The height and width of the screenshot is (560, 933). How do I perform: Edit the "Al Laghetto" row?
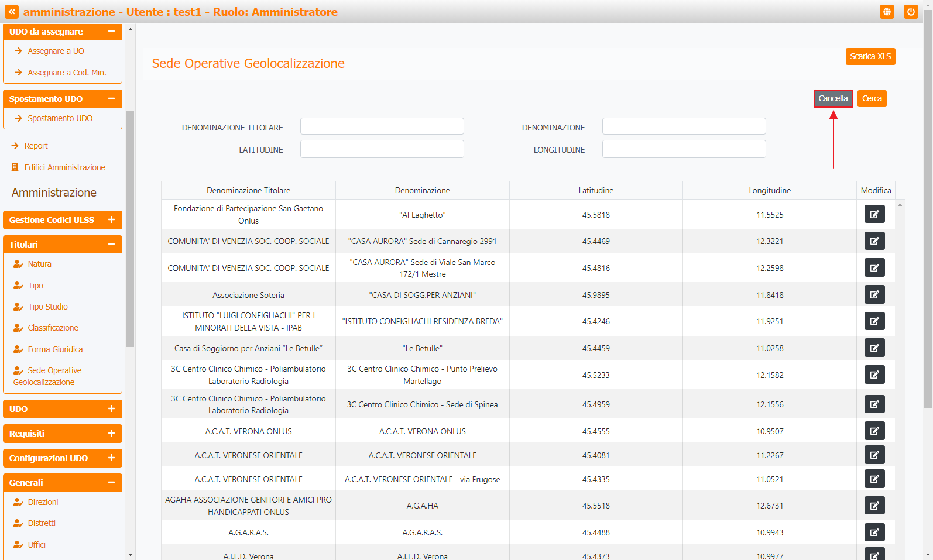click(874, 214)
